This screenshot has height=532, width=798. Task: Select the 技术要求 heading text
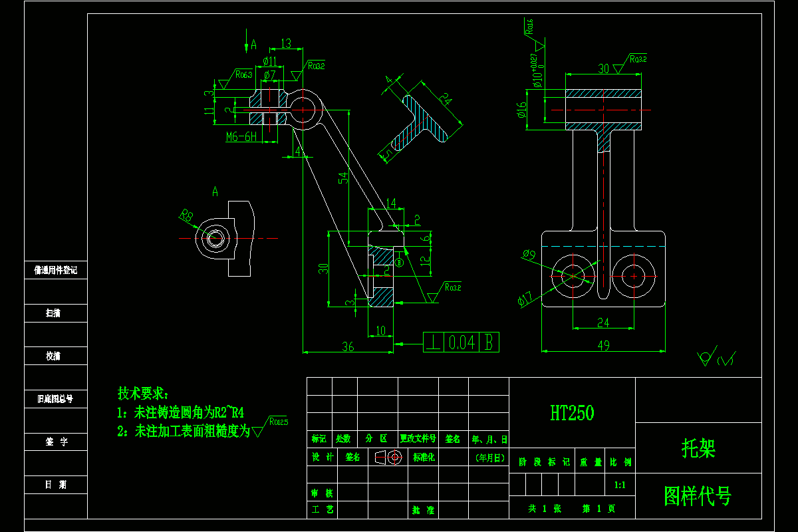point(143,393)
